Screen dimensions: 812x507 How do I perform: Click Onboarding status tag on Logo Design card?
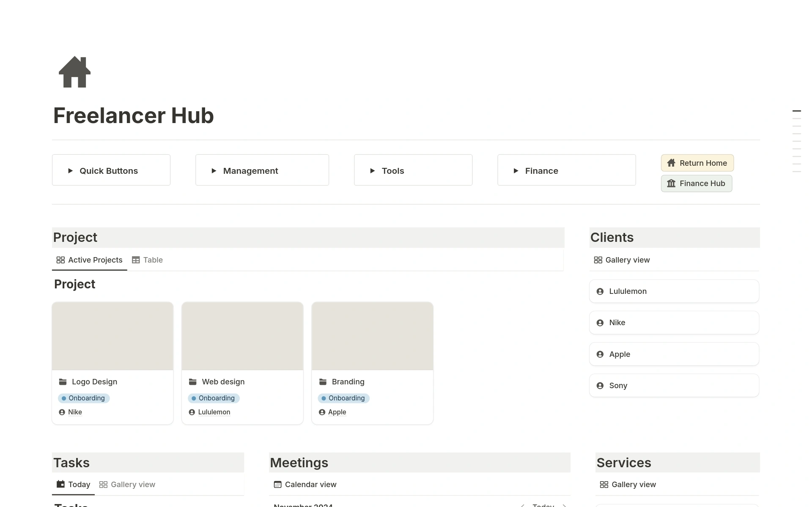[84, 398]
